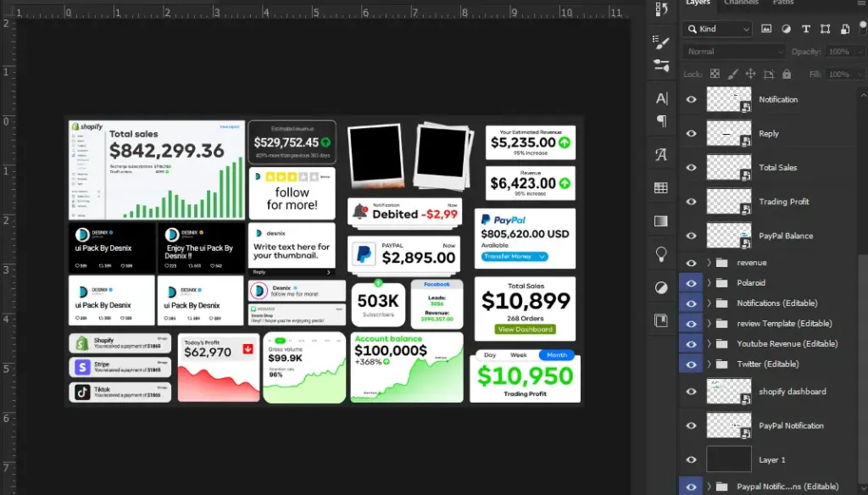This screenshot has width=868, height=495.
Task: Enable lock transparent pixels
Action: tap(715, 74)
